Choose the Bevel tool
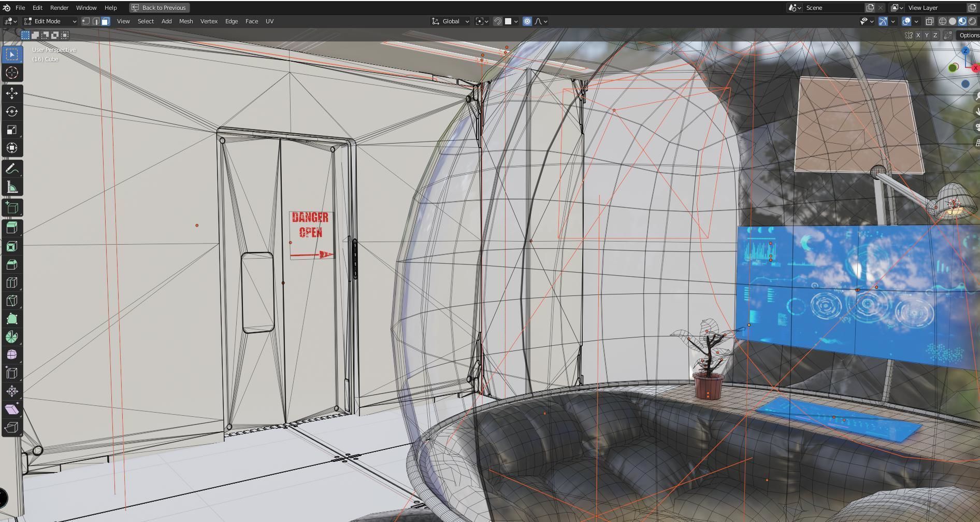 pos(12,264)
